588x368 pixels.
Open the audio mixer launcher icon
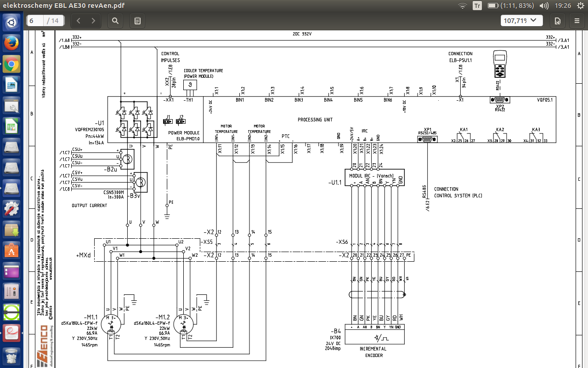pyautogui.click(x=11, y=292)
